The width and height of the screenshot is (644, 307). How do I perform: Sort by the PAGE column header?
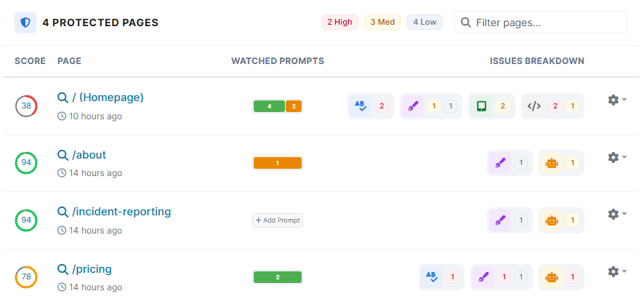(69, 61)
